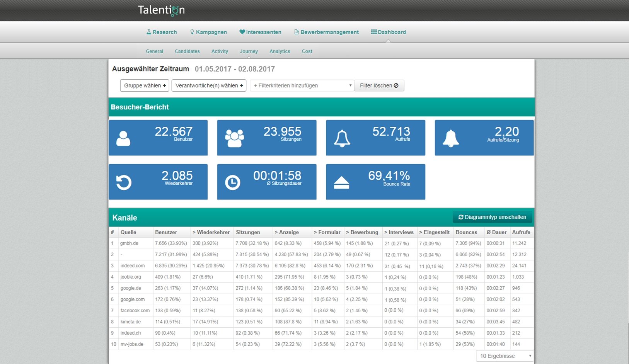Open the 10 Ergebnisse dropdown

pyautogui.click(x=505, y=356)
